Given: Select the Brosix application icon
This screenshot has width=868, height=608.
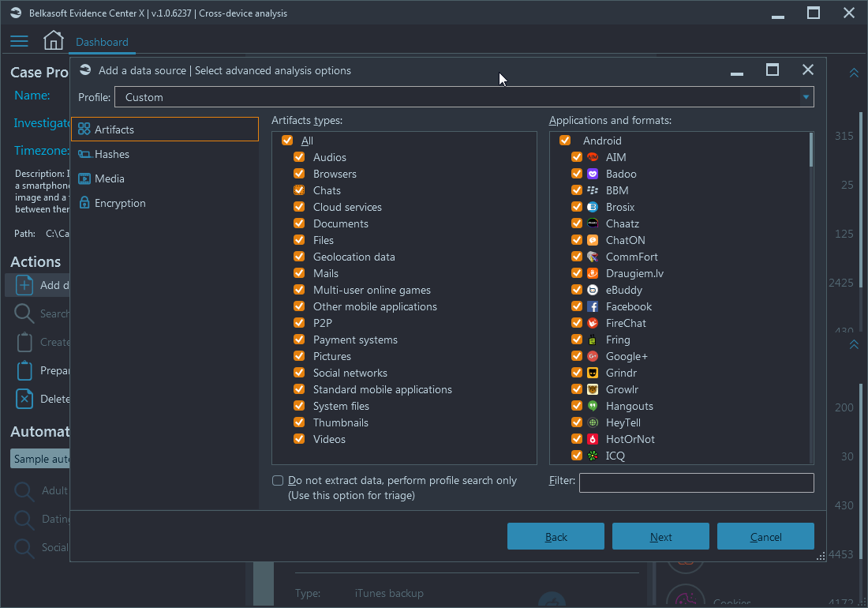Looking at the screenshot, I should pos(593,207).
